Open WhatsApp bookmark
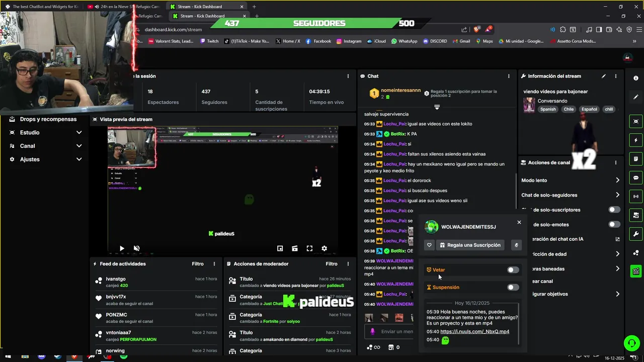This screenshot has height=362, width=644. pos(404,41)
